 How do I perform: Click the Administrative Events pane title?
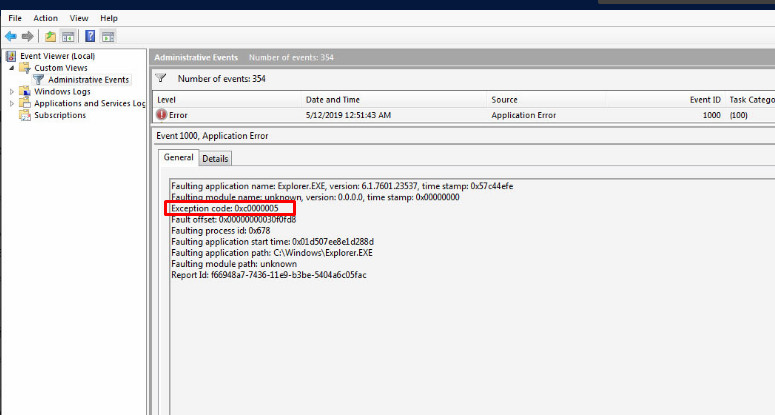pyautogui.click(x=196, y=57)
